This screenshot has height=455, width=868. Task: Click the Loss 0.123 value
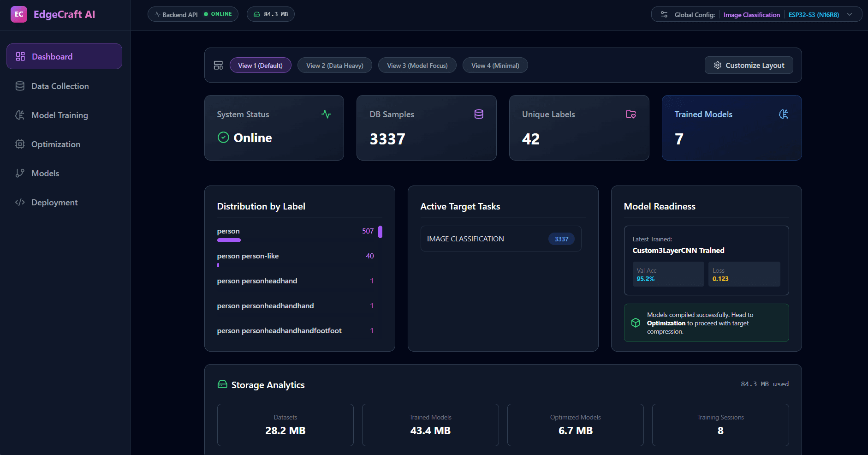click(720, 279)
